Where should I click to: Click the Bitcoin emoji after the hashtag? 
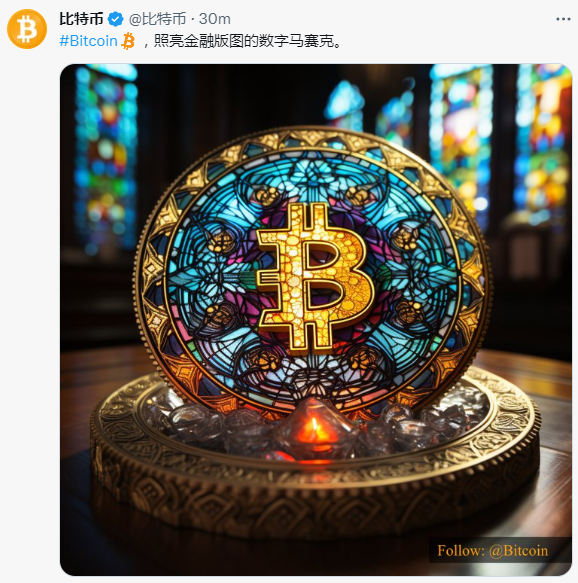[128, 41]
